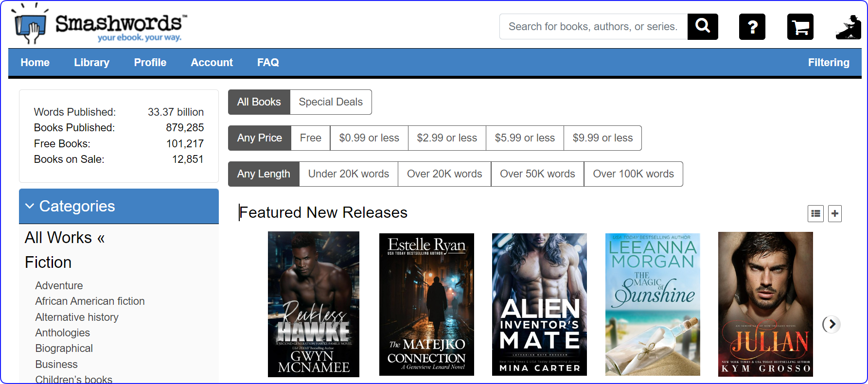868x384 pixels.
Task: Click the Books Published count 879,285
Action: coord(185,128)
